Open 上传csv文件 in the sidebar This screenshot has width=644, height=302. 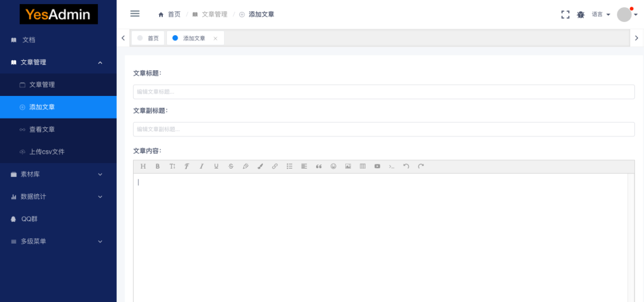pyautogui.click(x=58, y=152)
